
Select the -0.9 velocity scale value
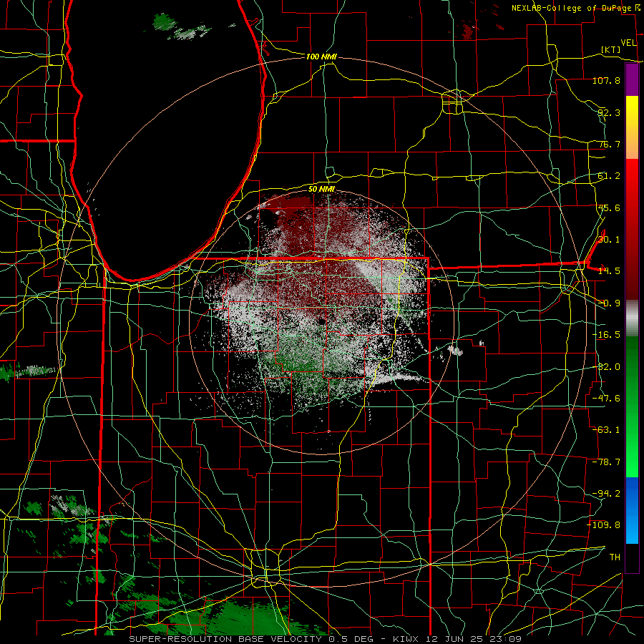pos(609,303)
